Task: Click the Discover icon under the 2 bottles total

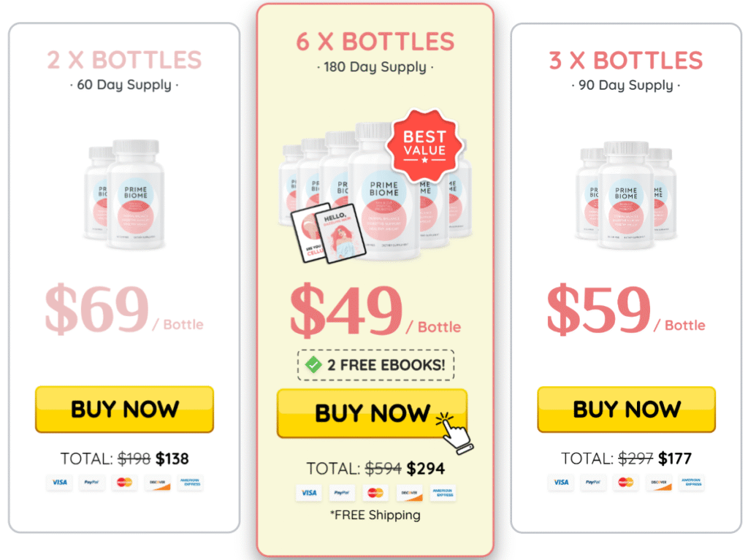Action: (x=158, y=483)
